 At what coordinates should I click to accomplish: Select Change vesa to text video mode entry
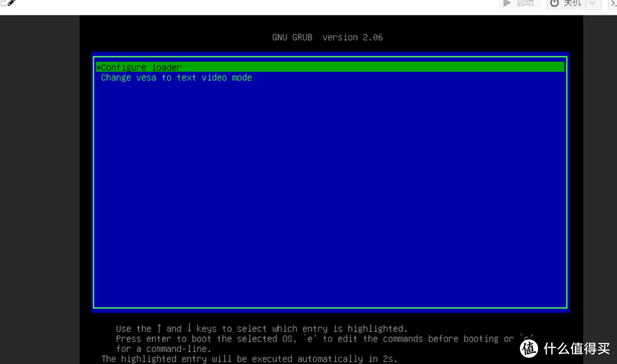coord(177,78)
